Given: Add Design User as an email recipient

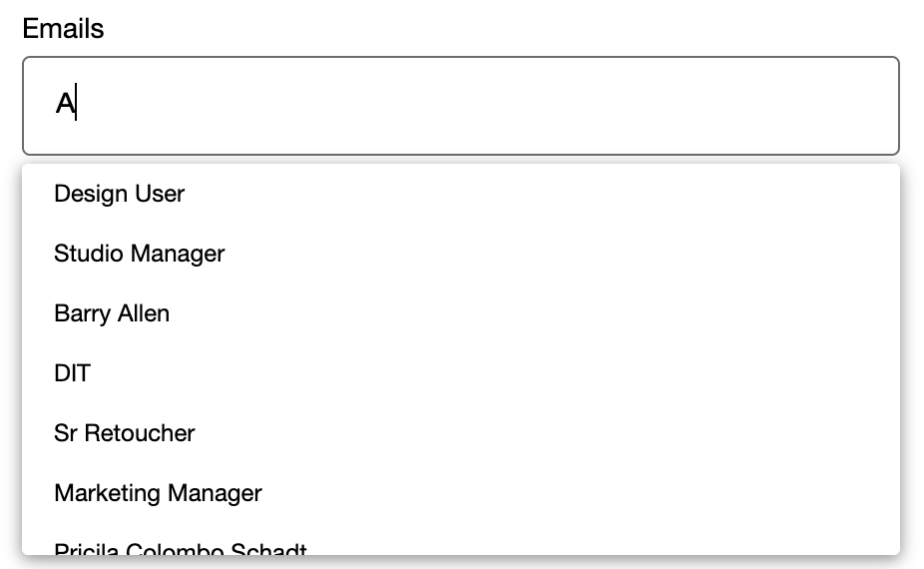Looking at the screenshot, I should (x=461, y=194).
